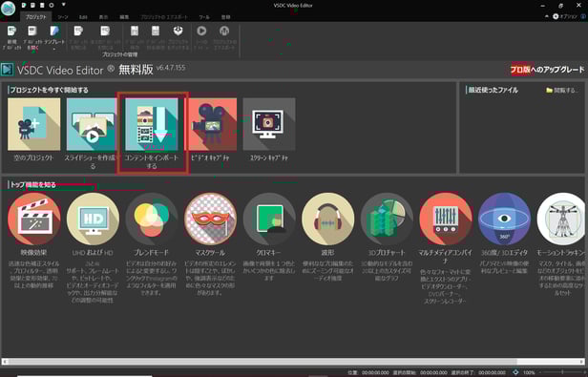Expand the quick access toolbar customize arrow

click(x=63, y=5)
